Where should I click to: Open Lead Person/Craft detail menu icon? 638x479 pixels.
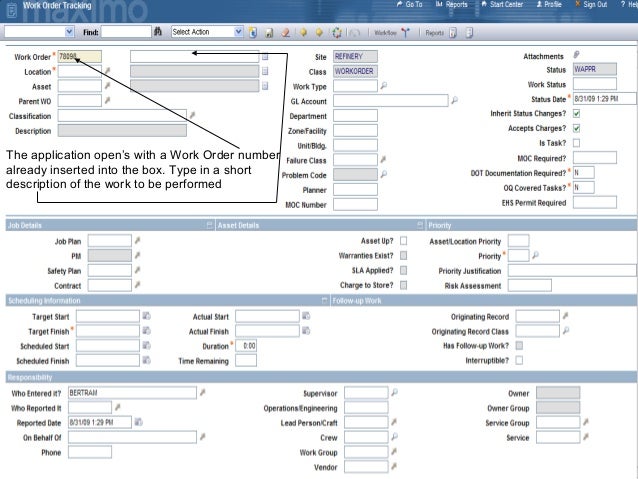[394, 422]
